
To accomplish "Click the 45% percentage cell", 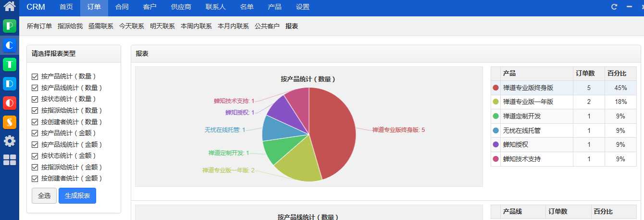I will click(x=620, y=88).
